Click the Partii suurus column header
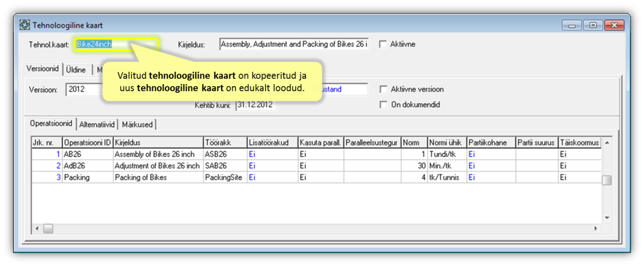 pyautogui.click(x=537, y=142)
